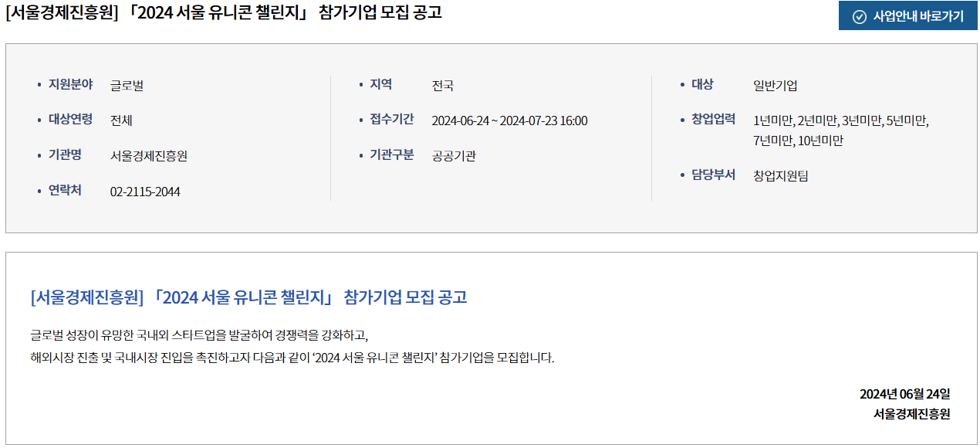
Task: Click the 서울경제진흥원 signature at the bottom
Action: click(911, 414)
